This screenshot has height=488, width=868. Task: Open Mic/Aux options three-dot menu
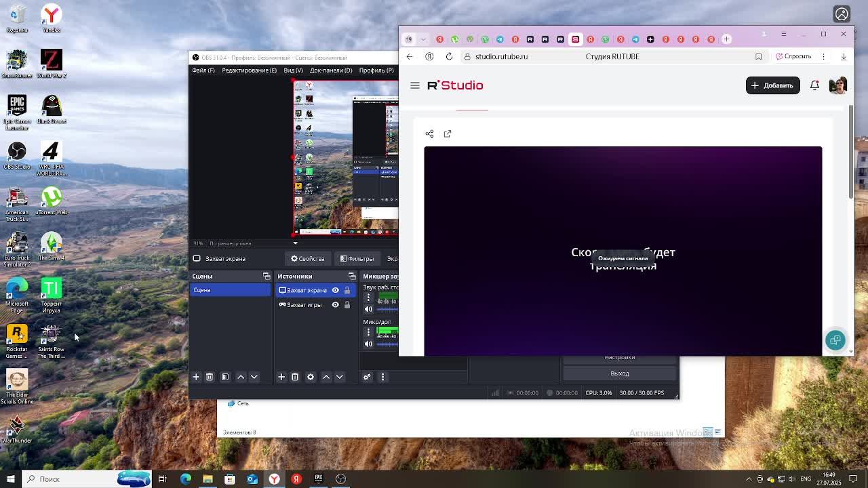pos(368,332)
